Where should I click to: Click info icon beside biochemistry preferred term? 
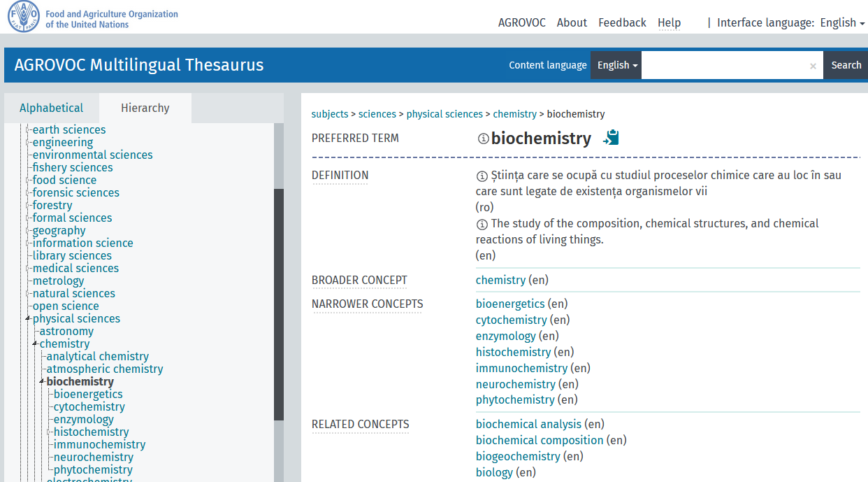(x=483, y=139)
